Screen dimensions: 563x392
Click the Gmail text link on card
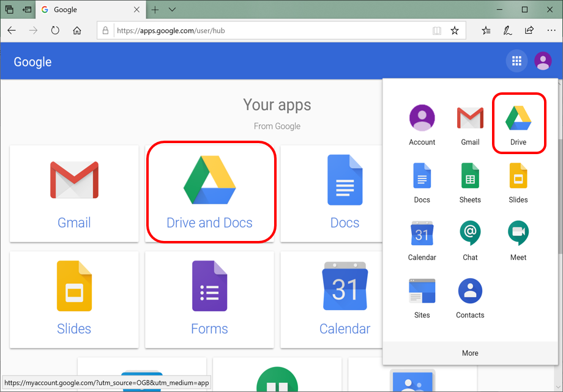click(74, 223)
